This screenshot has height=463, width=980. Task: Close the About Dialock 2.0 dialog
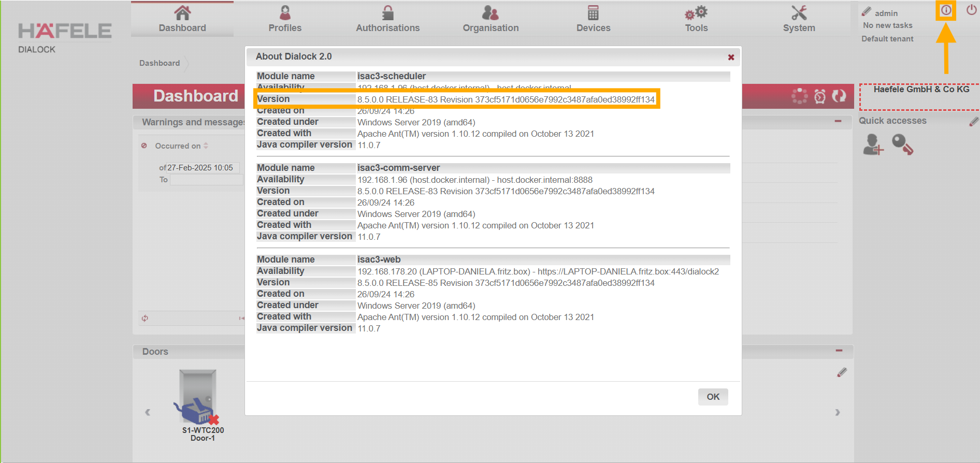[731, 57]
